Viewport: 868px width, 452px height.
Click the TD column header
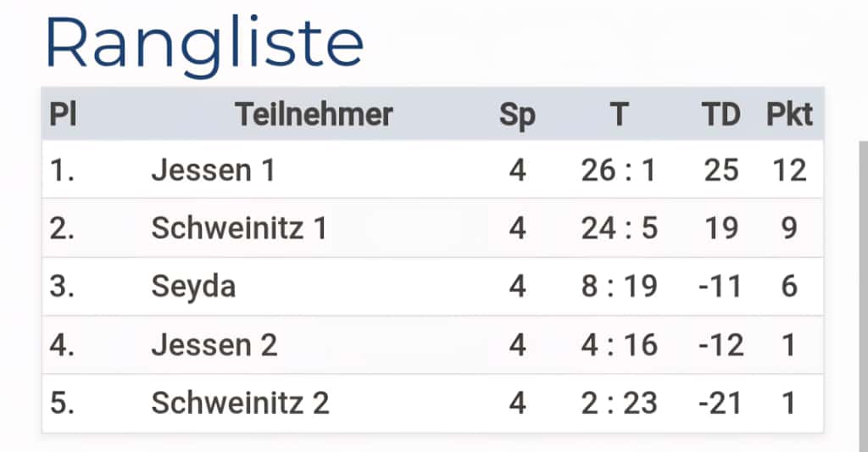(x=721, y=114)
